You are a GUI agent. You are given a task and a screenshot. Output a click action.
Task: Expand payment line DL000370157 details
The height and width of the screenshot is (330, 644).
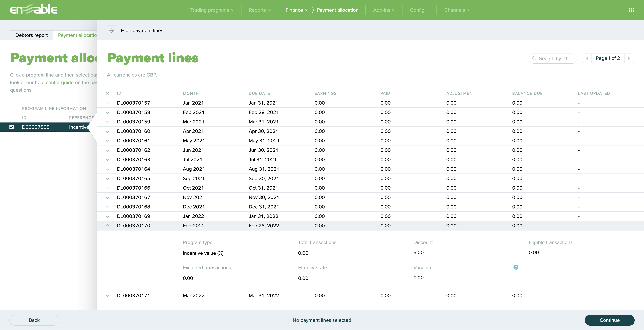108,103
